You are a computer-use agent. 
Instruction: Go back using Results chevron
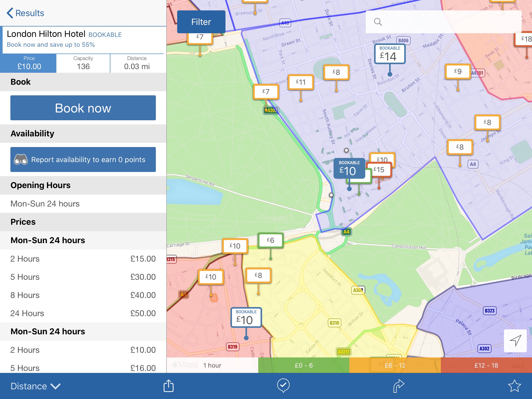coord(25,13)
